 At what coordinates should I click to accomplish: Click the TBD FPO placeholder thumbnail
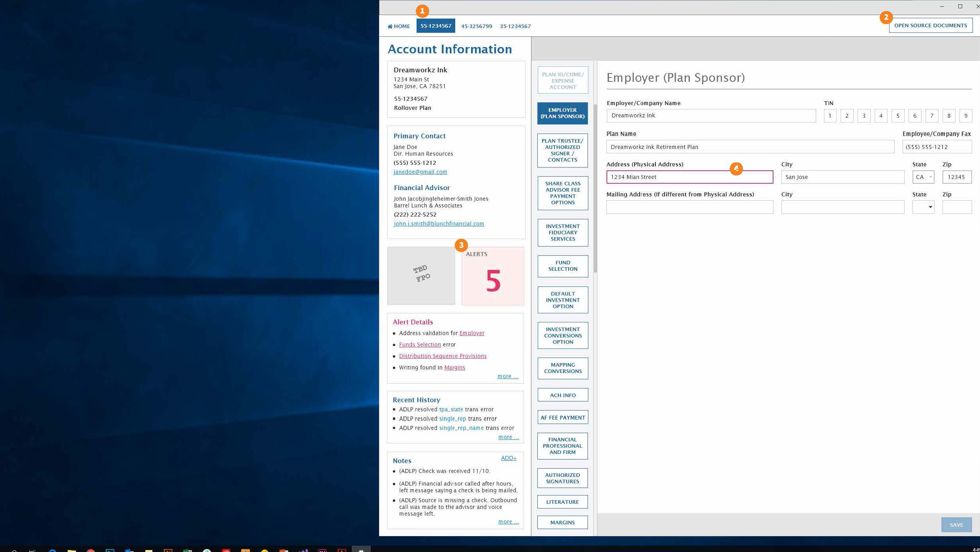(421, 276)
